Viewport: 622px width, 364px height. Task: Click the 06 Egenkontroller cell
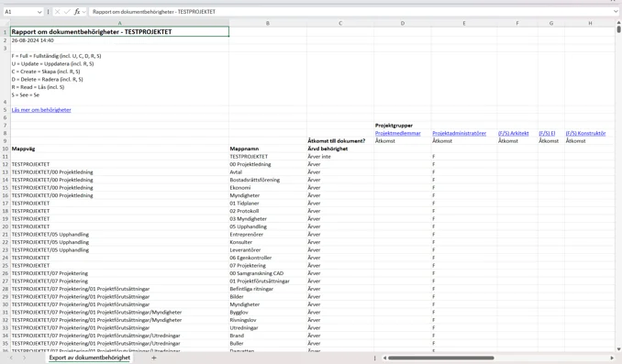click(x=267, y=258)
